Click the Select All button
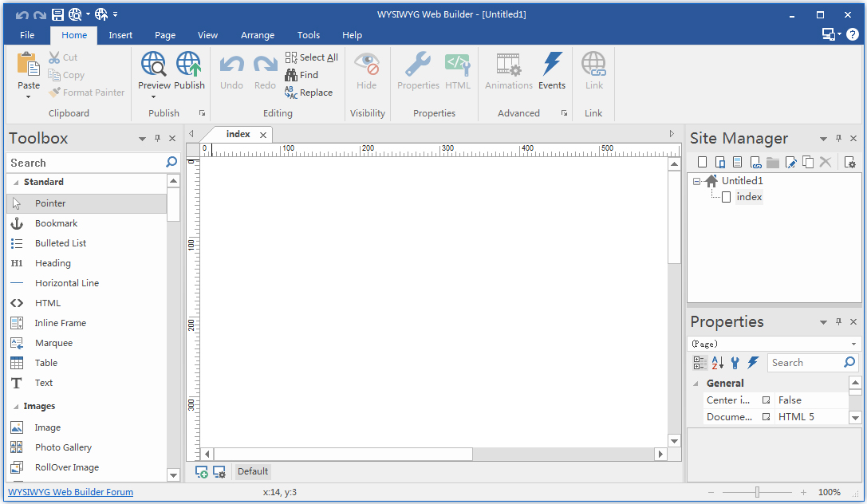Image resolution: width=867 pixels, height=504 pixels. click(x=311, y=57)
